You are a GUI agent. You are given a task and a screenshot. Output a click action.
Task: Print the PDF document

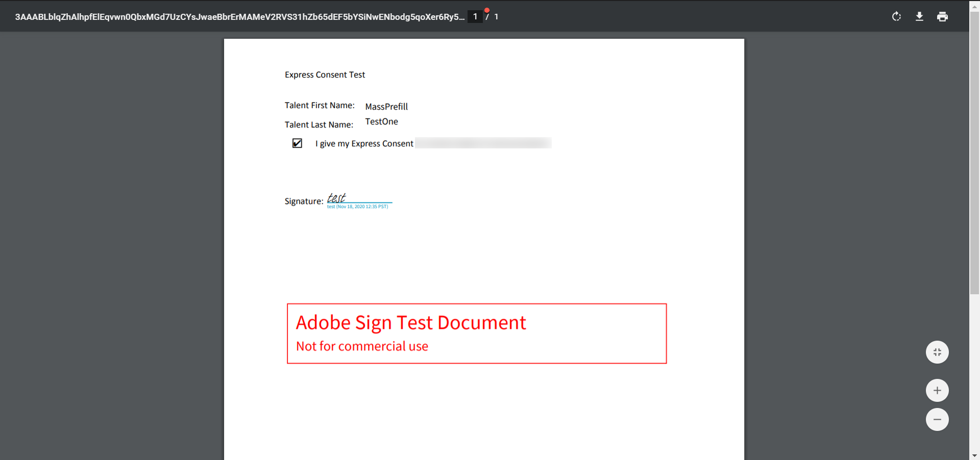point(942,17)
